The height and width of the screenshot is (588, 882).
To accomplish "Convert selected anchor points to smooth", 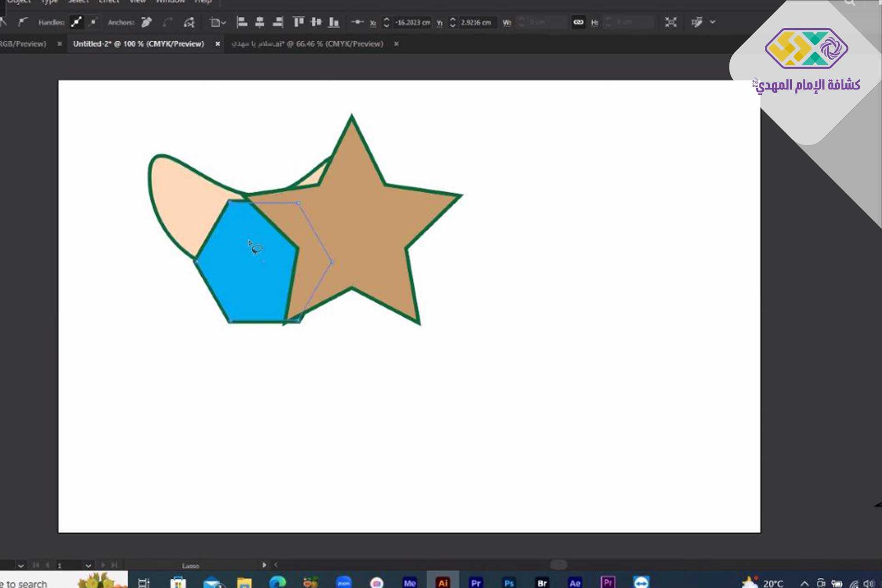I will click(x=23, y=22).
